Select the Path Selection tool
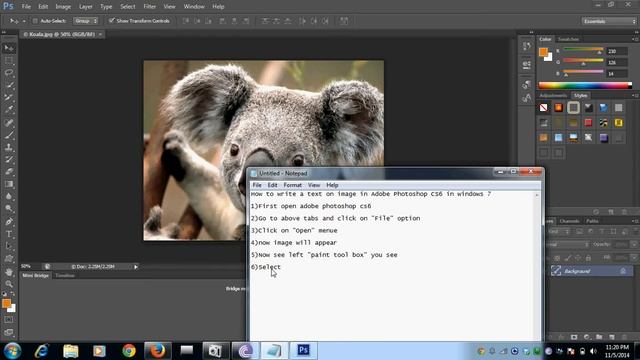Screen dimensions: 640x360 [9, 247]
